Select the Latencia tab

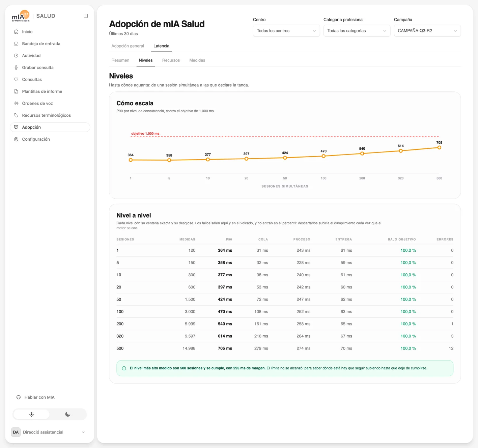point(161,46)
